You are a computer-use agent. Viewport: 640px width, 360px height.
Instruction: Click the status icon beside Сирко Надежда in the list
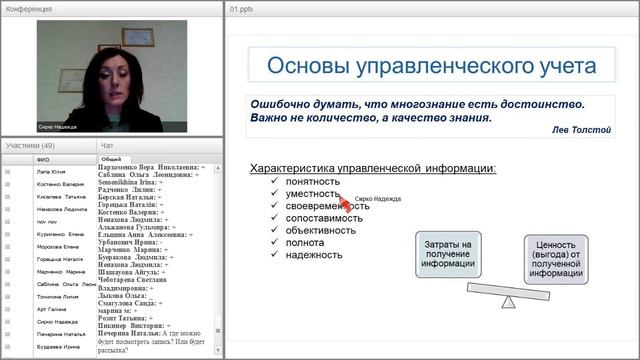(x=7, y=322)
